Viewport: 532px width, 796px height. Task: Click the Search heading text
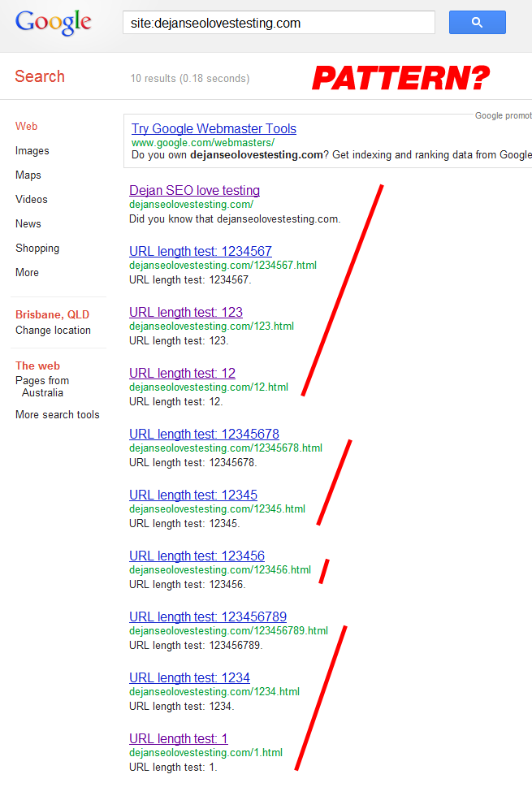pyautogui.click(x=40, y=76)
